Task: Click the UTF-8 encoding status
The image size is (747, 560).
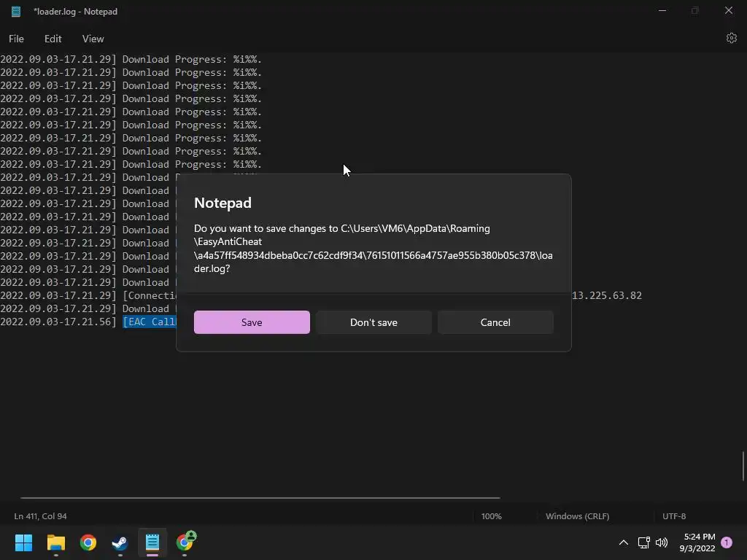Action: (674, 516)
